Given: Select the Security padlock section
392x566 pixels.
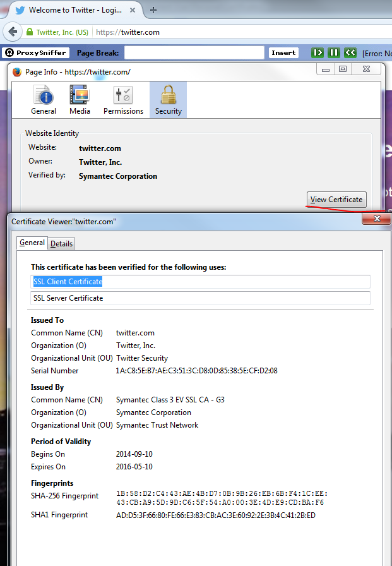Looking at the screenshot, I should tap(168, 100).
